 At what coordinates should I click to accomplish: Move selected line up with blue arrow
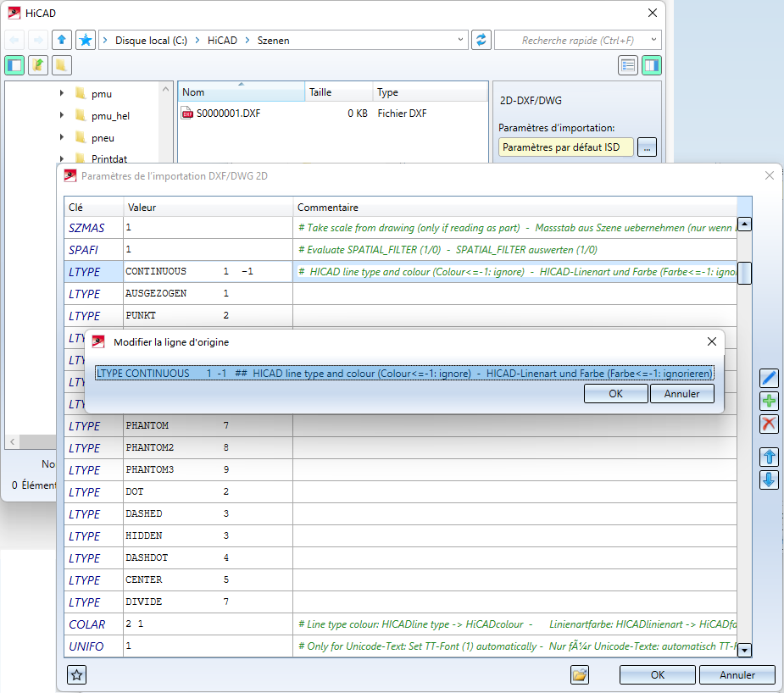769,457
